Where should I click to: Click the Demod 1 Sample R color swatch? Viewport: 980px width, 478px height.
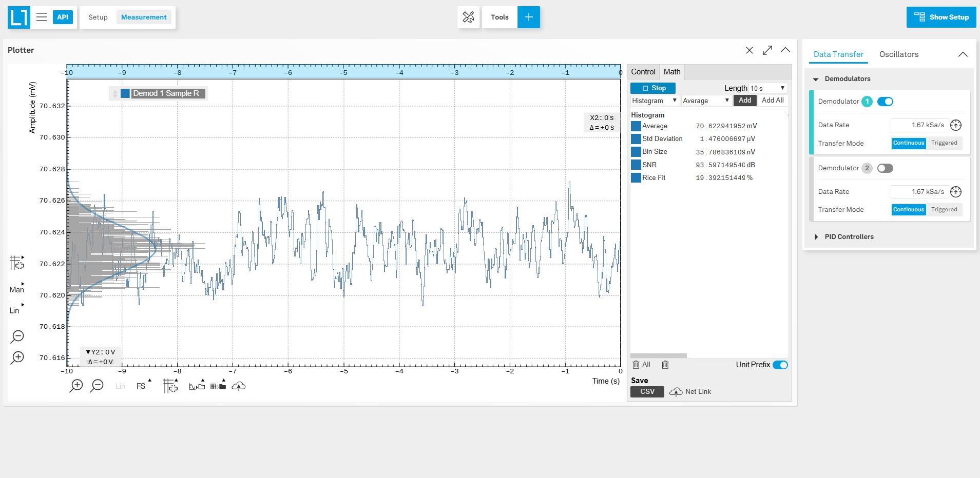(x=125, y=93)
